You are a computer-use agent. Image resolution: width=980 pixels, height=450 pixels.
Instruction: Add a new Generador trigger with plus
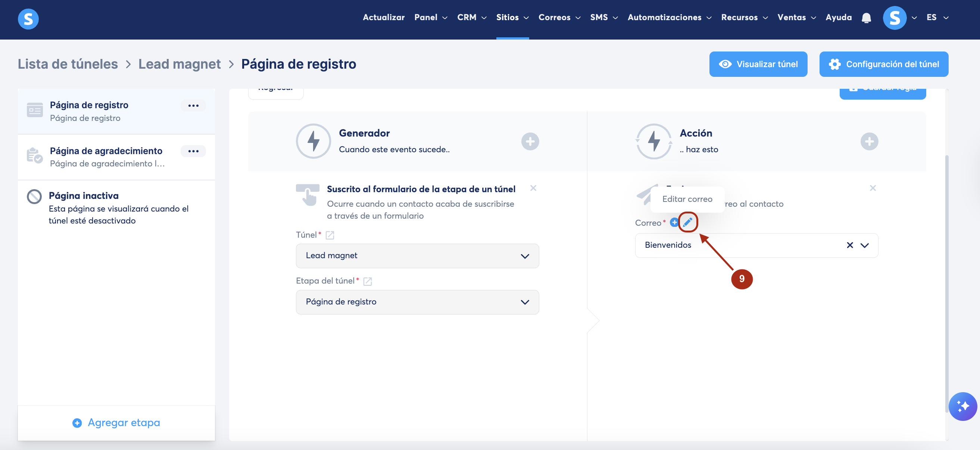coord(530,141)
